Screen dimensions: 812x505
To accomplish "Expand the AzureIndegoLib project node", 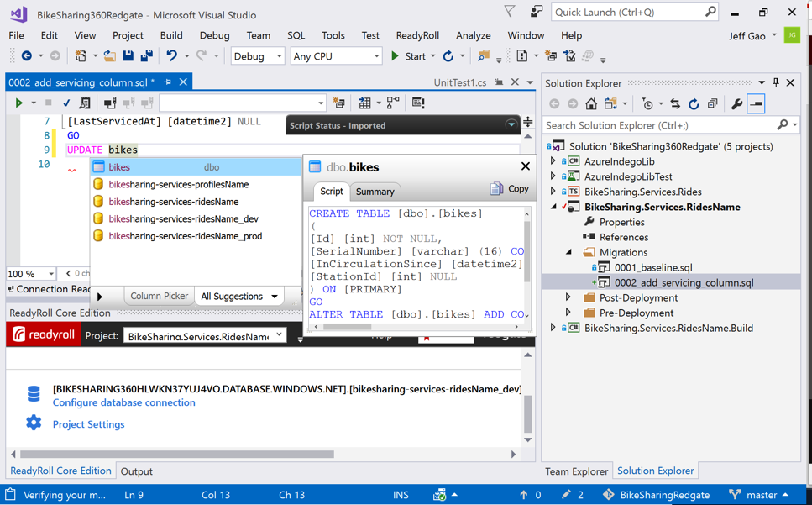I will point(553,161).
